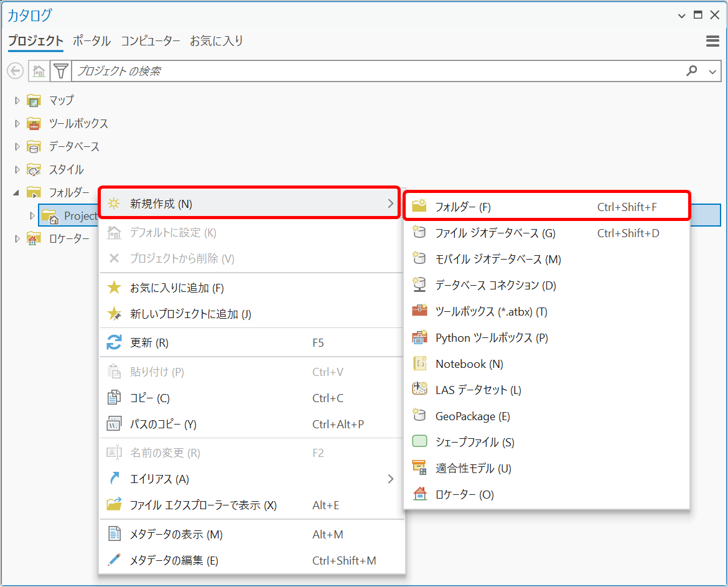Switch to the コンピューター tab
The image size is (728, 587).
coord(150,41)
